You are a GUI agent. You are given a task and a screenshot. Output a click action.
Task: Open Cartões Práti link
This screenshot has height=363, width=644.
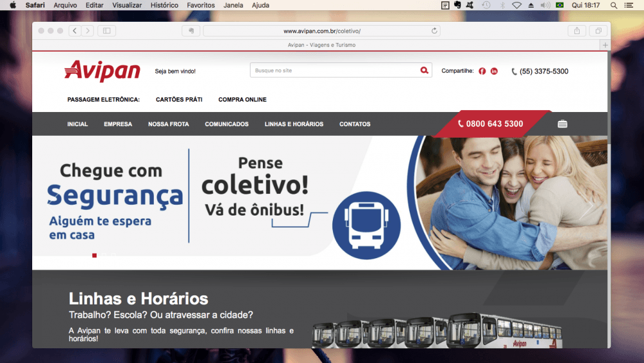point(179,99)
